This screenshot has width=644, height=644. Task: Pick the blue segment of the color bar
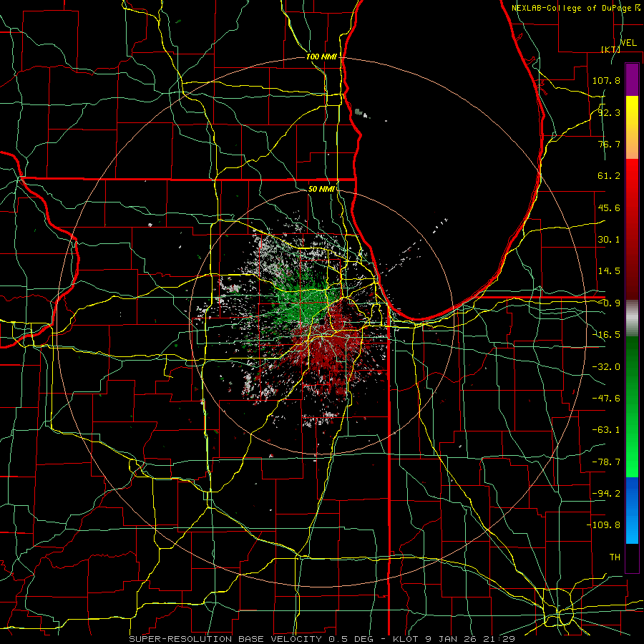point(632,510)
